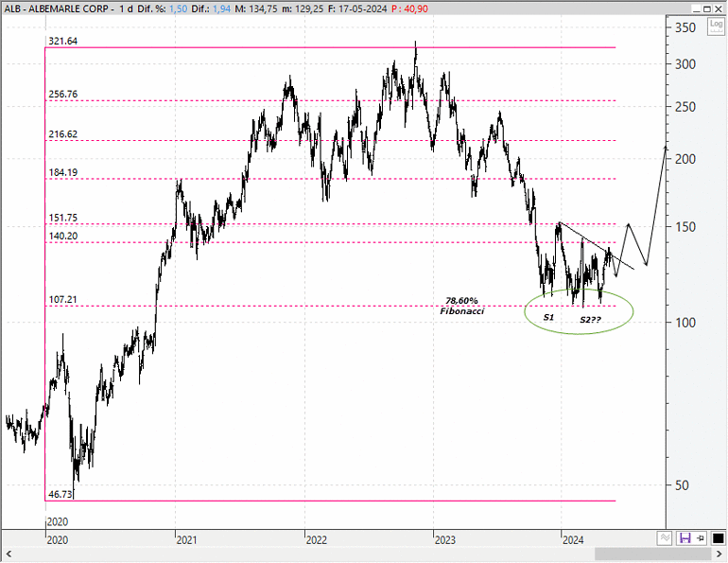The width and height of the screenshot is (728, 563).
Task: Toggle the Log scale button
Action: click(x=716, y=26)
